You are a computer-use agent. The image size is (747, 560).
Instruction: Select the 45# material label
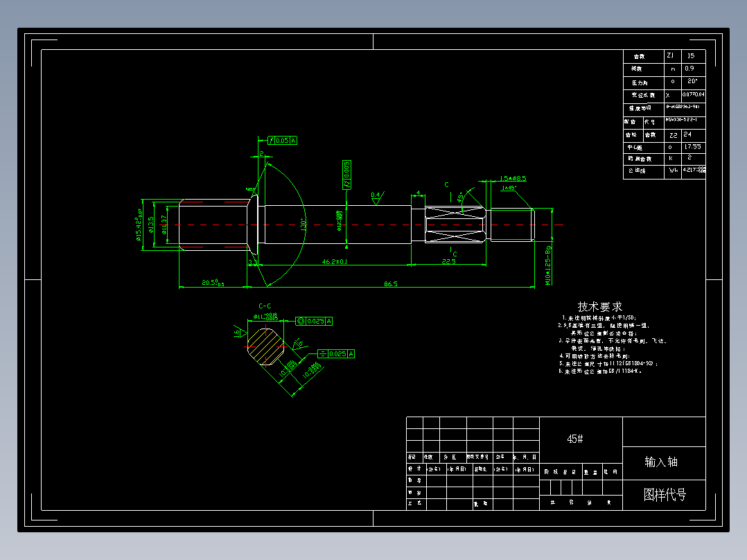tap(575, 439)
